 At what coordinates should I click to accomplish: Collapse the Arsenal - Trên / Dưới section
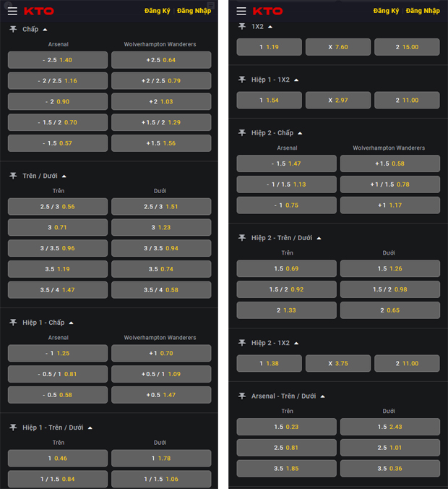pyautogui.click(x=322, y=396)
